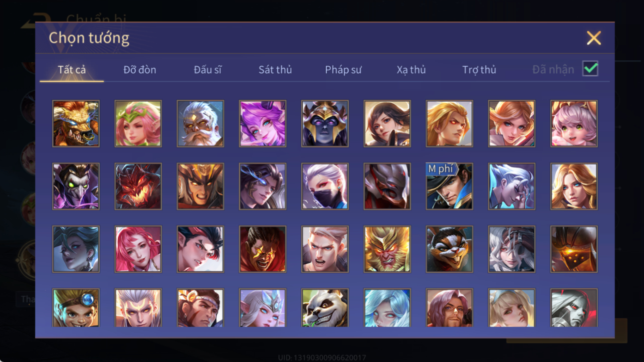Pick the red demon hero portrait
The width and height of the screenshot is (644, 362).
pos(138,186)
